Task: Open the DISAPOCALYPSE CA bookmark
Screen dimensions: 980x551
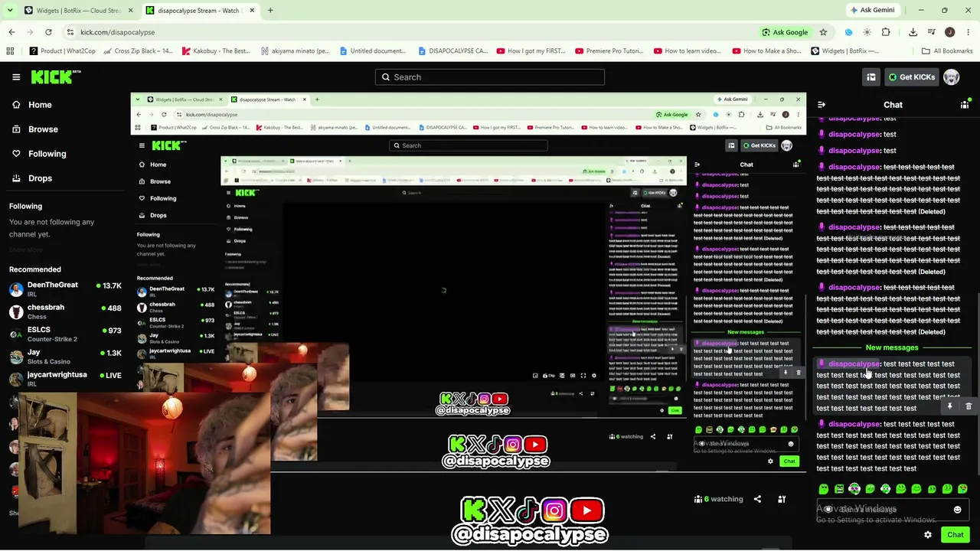Action: [452, 51]
